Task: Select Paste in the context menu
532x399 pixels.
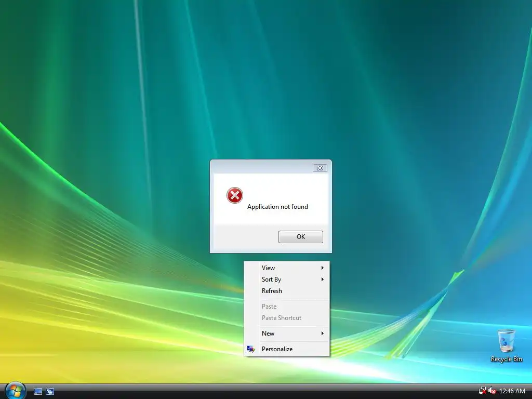Action: [287, 307]
